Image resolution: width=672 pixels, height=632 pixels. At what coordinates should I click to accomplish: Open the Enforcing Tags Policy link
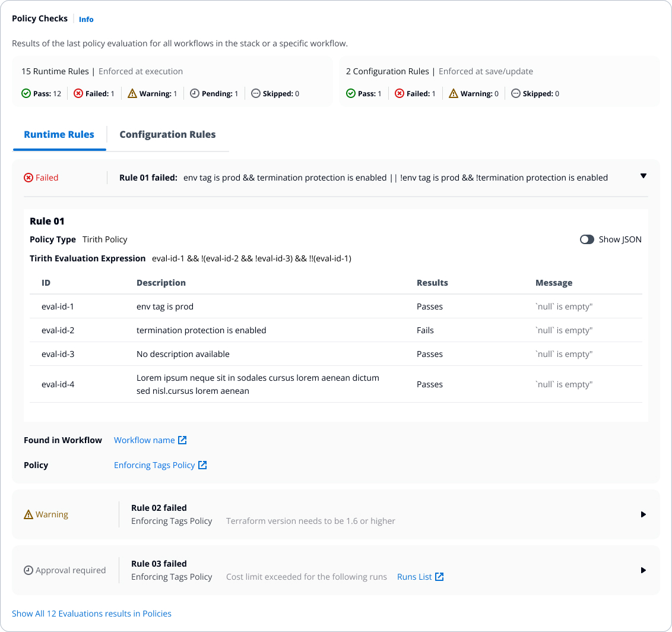coord(154,465)
